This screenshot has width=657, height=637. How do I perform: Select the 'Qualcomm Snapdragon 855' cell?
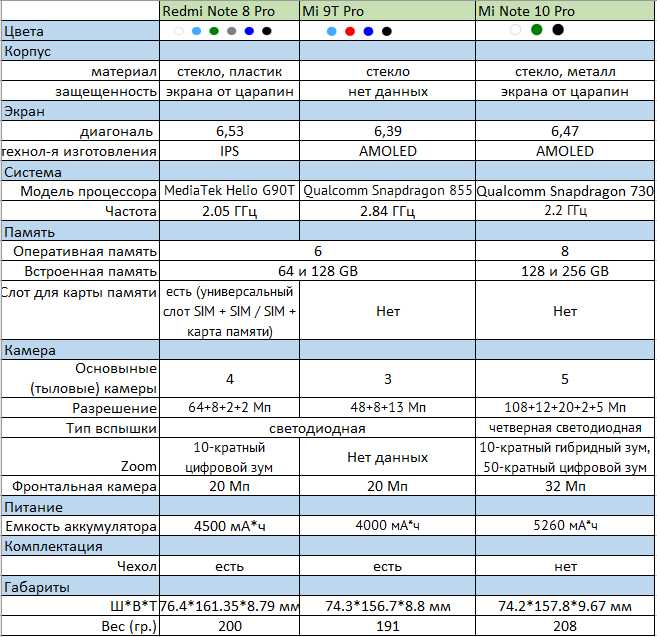coord(388,191)
